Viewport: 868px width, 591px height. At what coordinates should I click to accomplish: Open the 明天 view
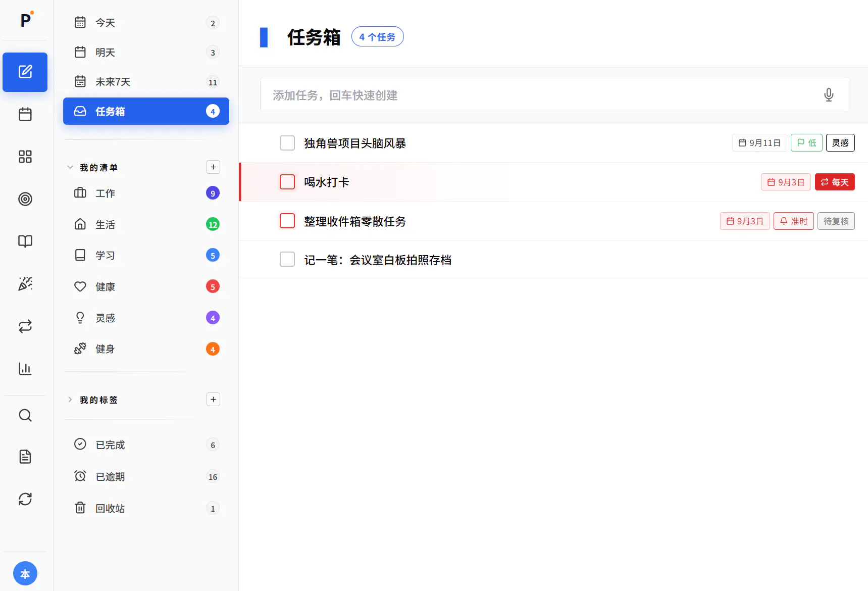[x=146, y=53]
